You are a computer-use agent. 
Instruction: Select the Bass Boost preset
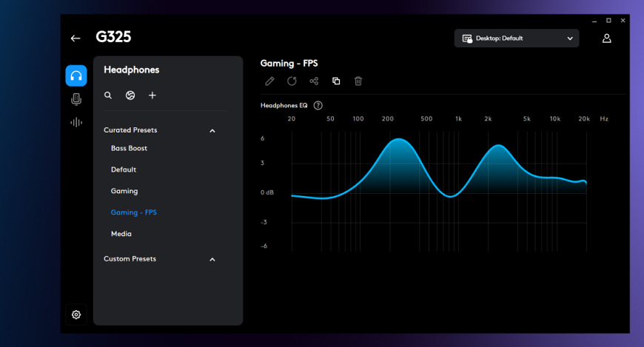129,148
